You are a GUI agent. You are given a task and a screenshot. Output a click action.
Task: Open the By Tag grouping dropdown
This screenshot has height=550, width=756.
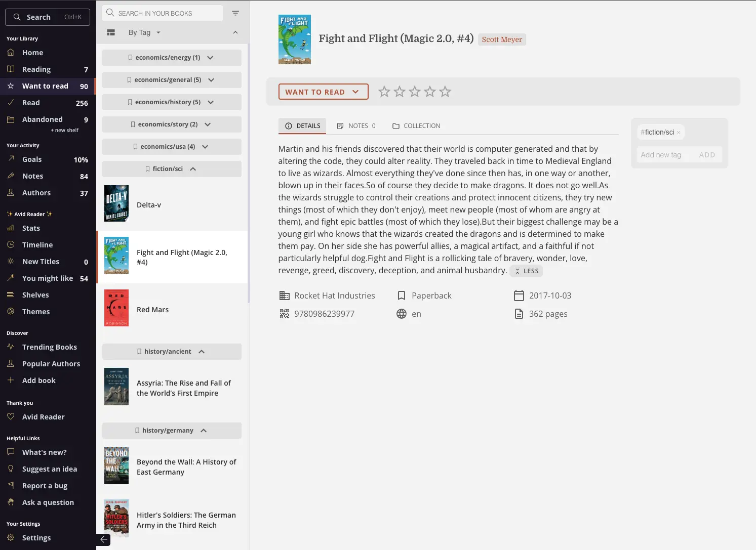tap(144, 32)
